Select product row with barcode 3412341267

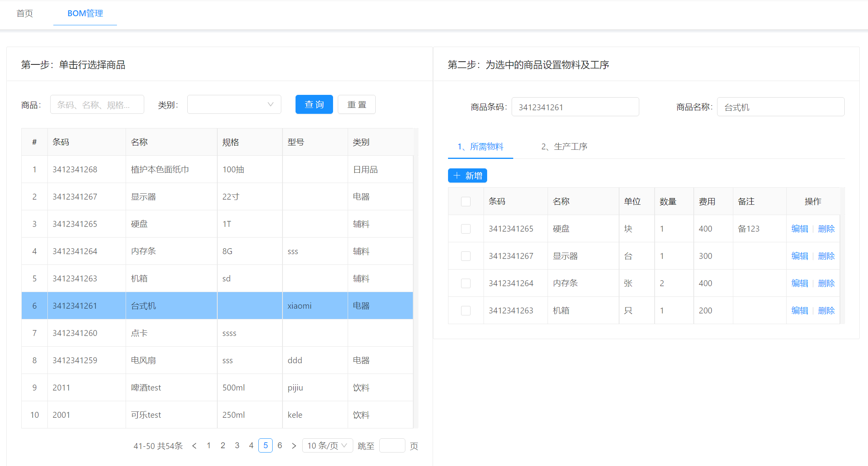pos(217,197)
